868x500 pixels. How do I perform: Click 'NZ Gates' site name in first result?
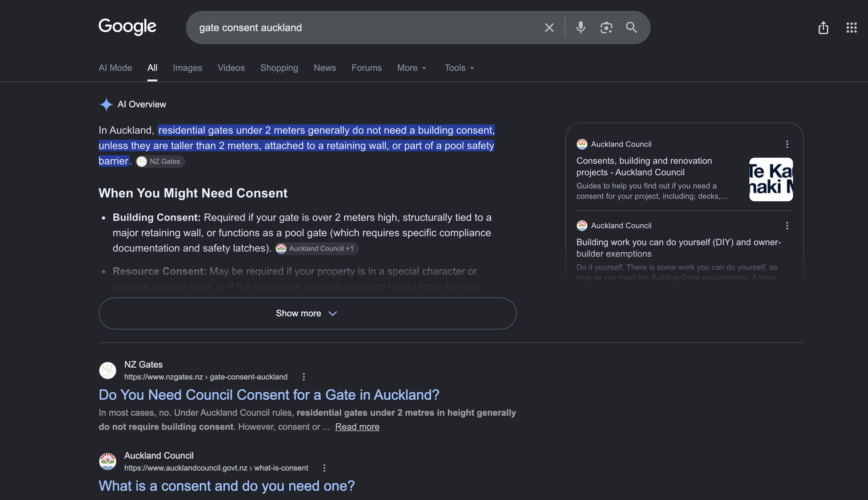coord(143,365)
